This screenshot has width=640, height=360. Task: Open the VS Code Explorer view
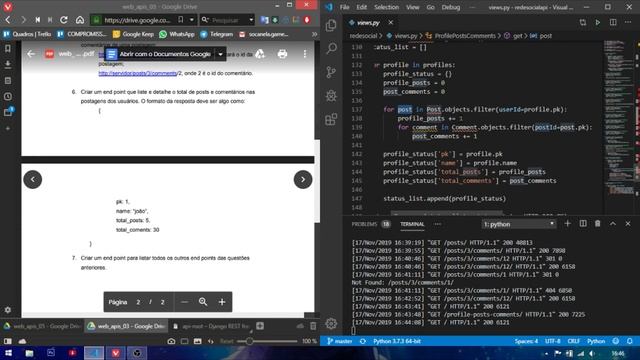click(x=331, y=25)
